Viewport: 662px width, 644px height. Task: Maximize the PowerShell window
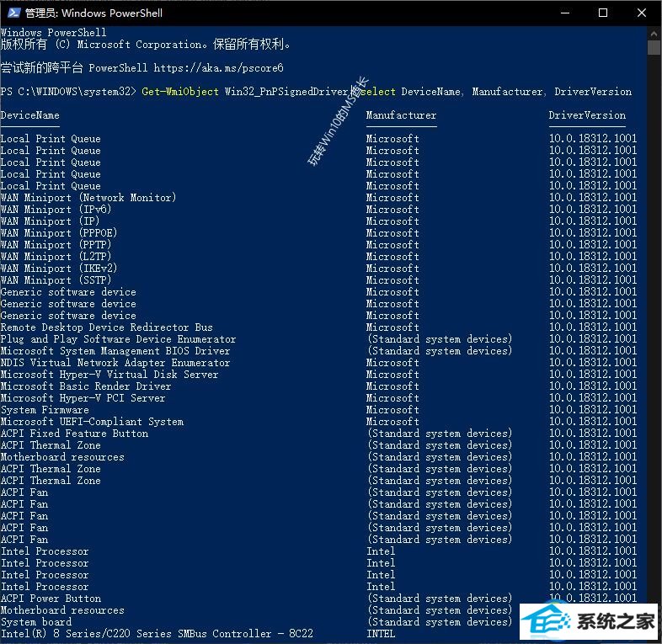pyautogui.click(x=603, y=13)
